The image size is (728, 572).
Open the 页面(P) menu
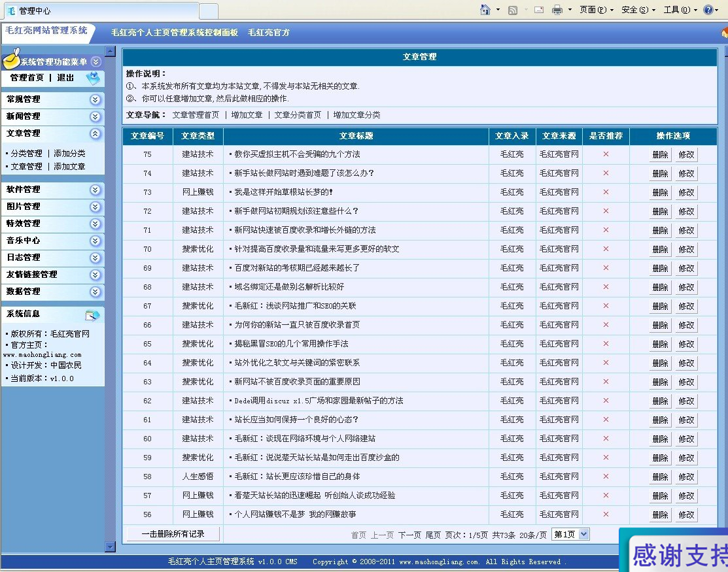(596, 10)
